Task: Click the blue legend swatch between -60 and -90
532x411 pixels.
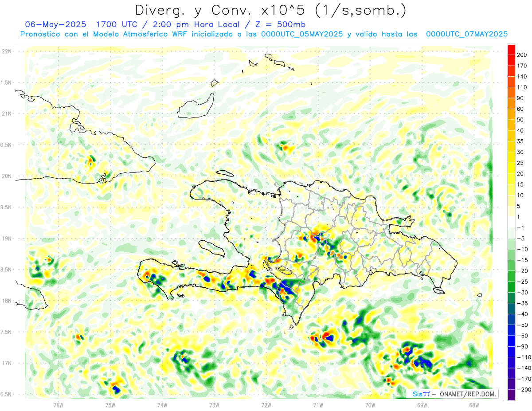Action: pyautogui.click(x=511, y=341)
